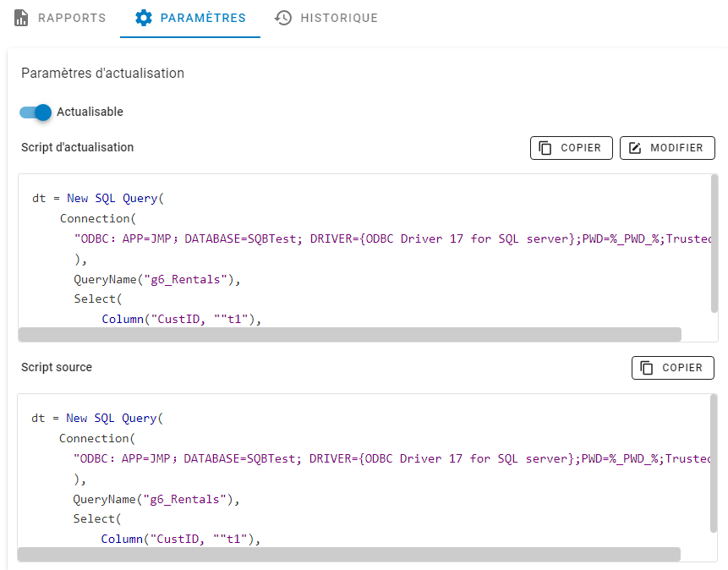Click the pencil edit icon on Modifier

(x=636, y=147)
